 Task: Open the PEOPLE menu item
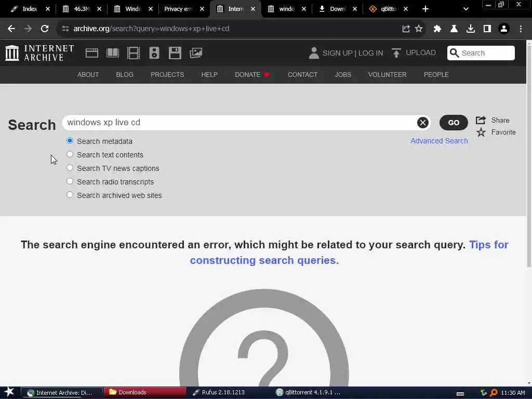coord(436,75)
